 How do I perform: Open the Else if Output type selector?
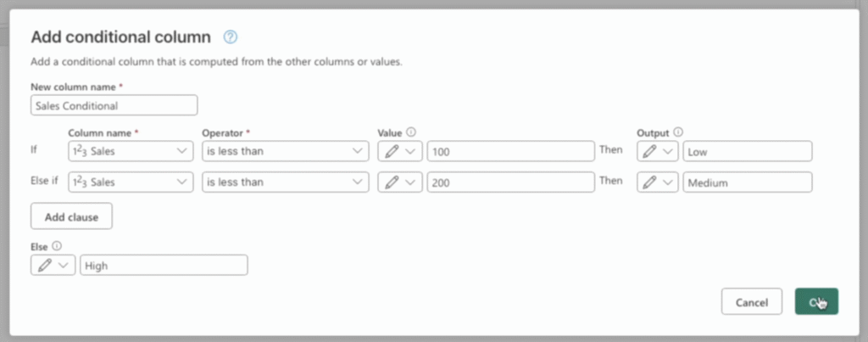[x=658, y=182]
